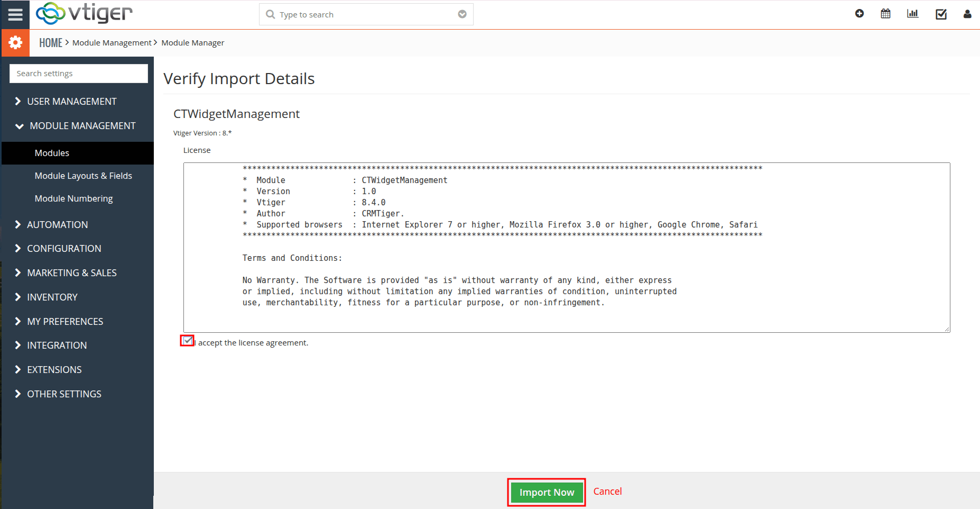Click the Import Now button
Screen dimensions: 980x509
pos(547,492)
